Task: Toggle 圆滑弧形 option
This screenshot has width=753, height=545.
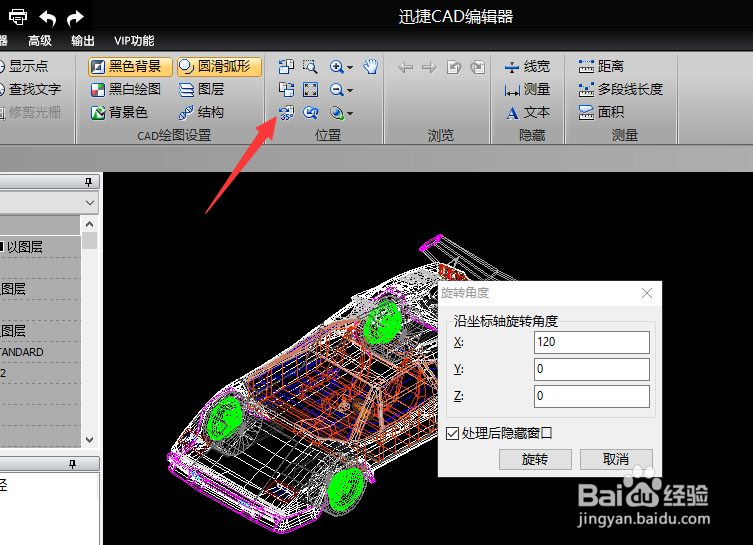Action: point(219,66)
